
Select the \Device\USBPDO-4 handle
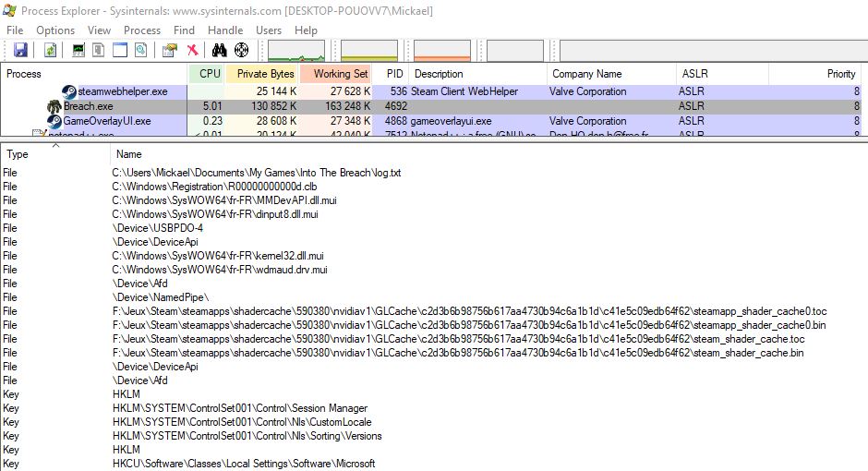[x=158, y=228]
